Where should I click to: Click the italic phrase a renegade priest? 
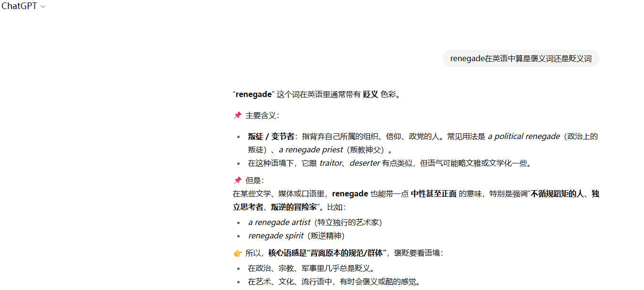pos(311,150)
